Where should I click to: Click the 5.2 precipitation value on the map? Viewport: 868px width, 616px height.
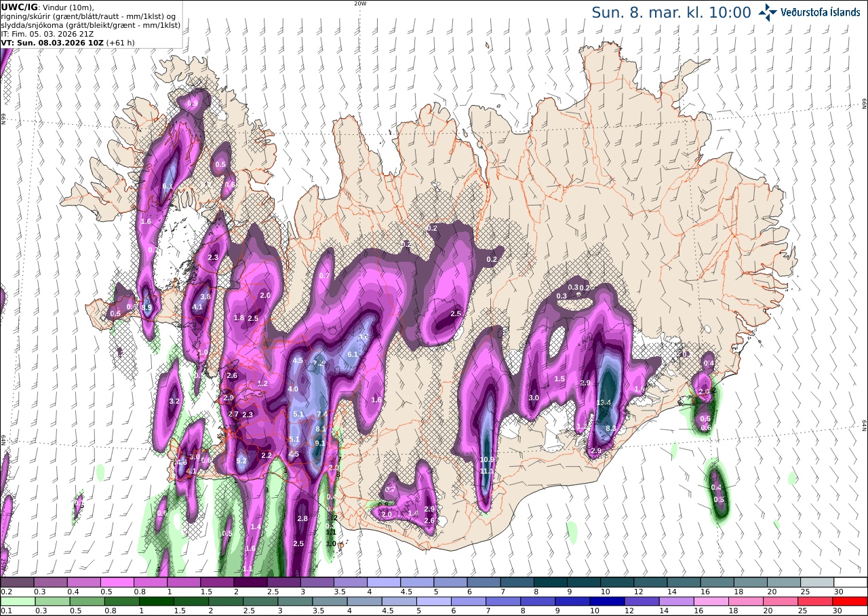click(x=242, y=461)
